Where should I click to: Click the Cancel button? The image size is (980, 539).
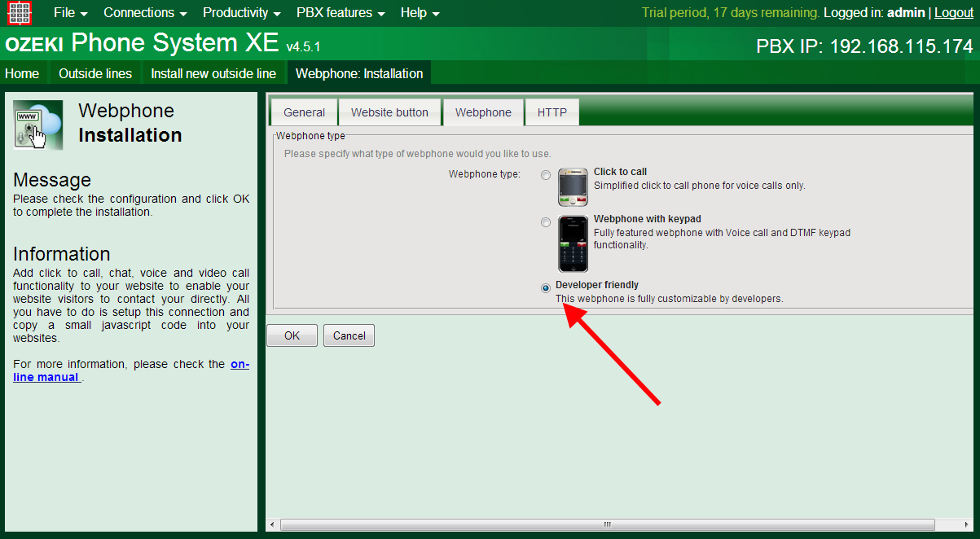[349, 335]
